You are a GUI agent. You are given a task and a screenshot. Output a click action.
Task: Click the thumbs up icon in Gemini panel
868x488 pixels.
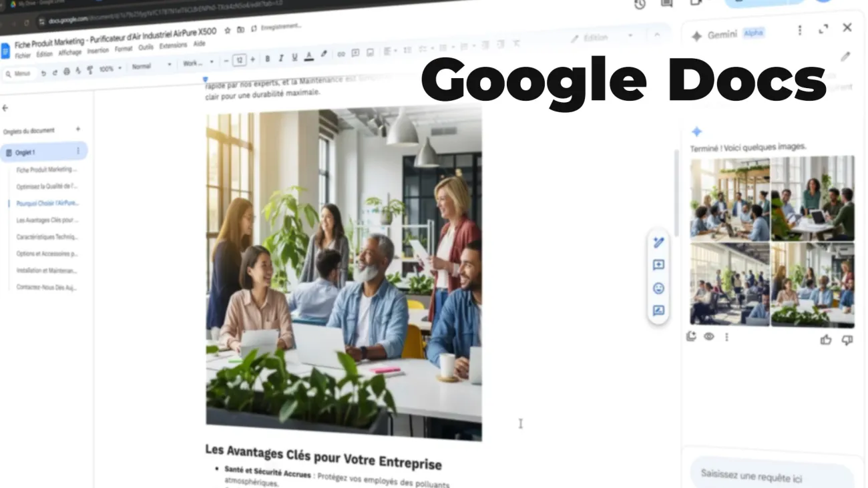point(826,340)
